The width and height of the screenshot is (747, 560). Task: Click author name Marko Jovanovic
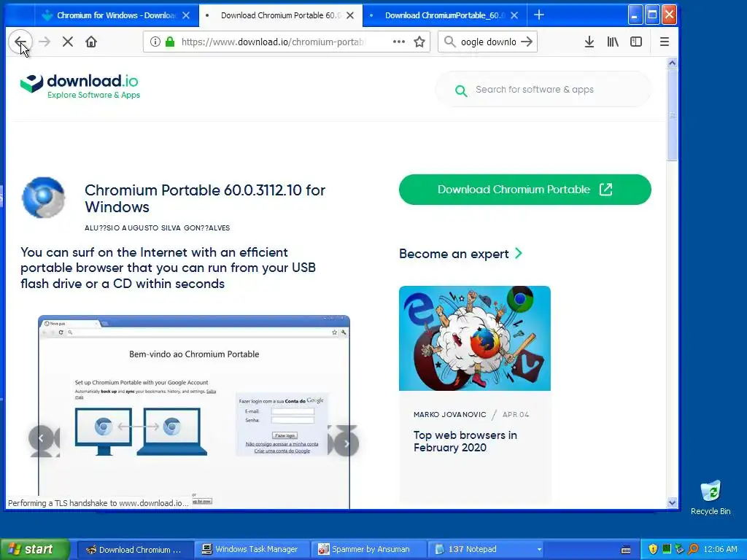click(449, 415)
